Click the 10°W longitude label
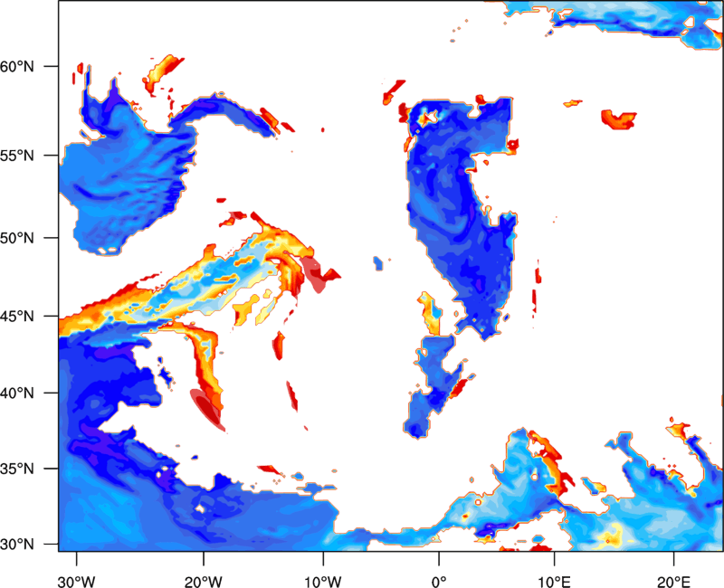Image resolution: width=724 pixels, height=588 pixels. tap(323, 582)
